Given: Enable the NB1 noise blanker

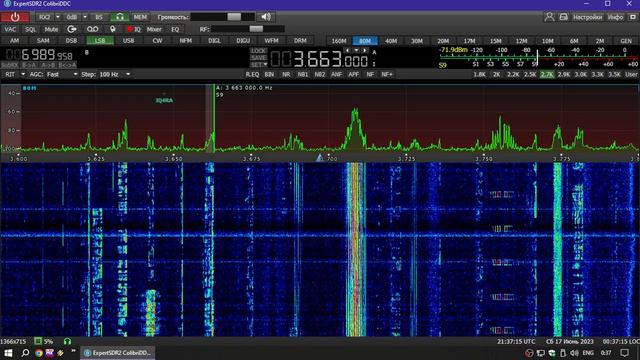Looking at the screenshot, I should (303, 74).
